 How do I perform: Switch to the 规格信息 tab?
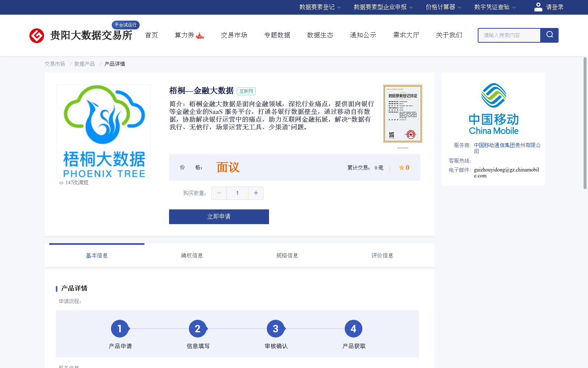tap(287, 255)
